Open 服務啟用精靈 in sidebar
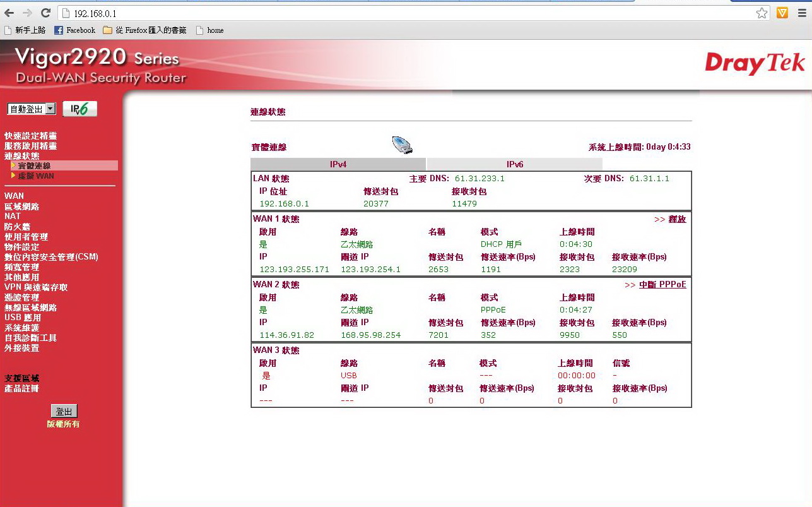812x507 pixels. click(30, 146)
